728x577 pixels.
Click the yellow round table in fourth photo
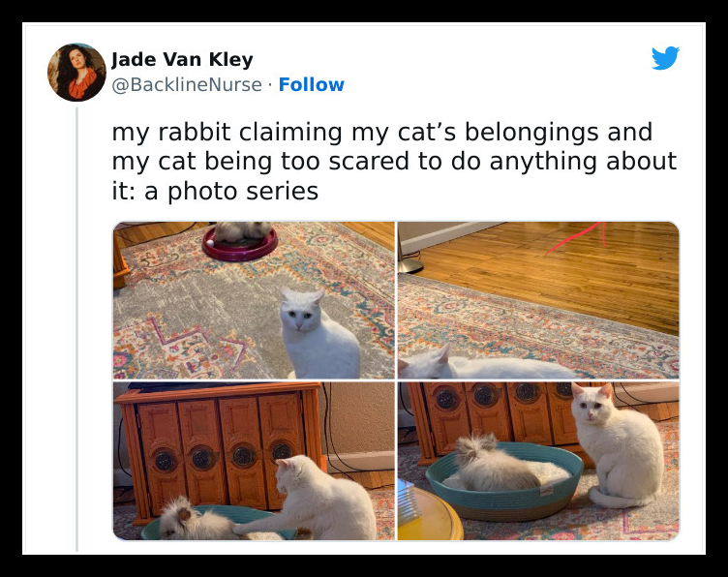[430, 514]
